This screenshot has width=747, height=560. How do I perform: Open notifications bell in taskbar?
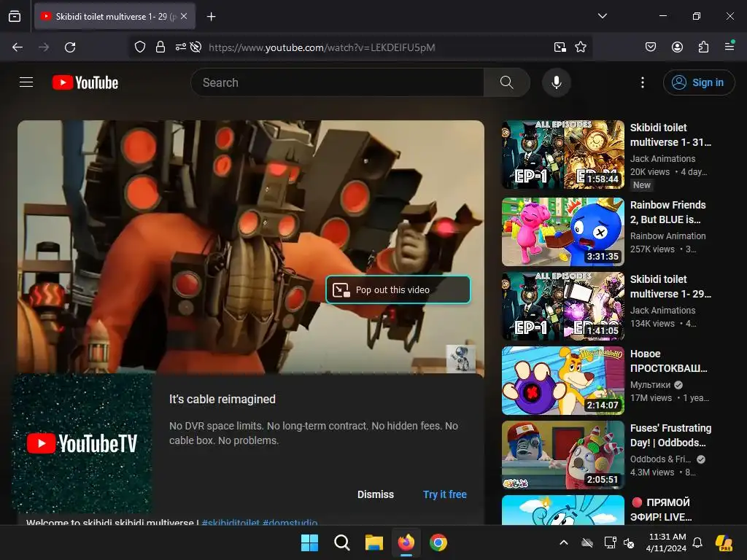click(x=697, y=542)
